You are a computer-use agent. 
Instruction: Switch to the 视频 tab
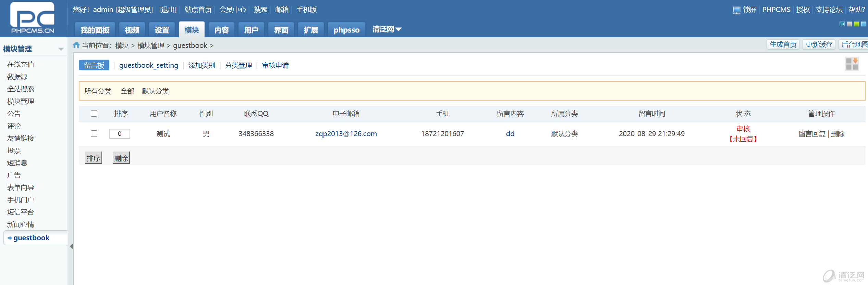click(132, 30)
